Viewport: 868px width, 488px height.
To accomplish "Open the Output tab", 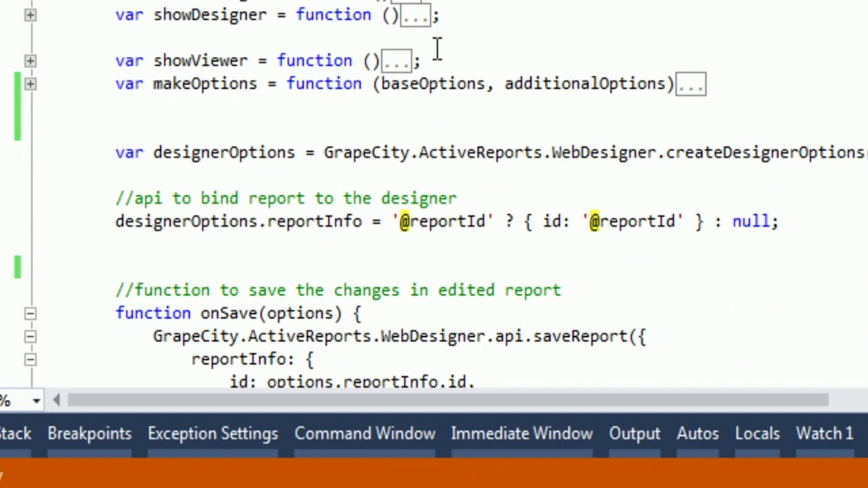I will coord(634,433).
